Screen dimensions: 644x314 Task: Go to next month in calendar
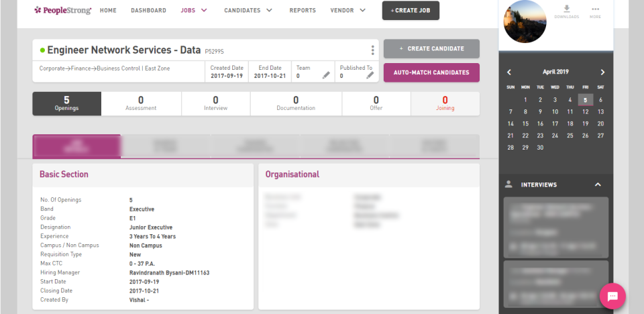click(x=602, y=72)
